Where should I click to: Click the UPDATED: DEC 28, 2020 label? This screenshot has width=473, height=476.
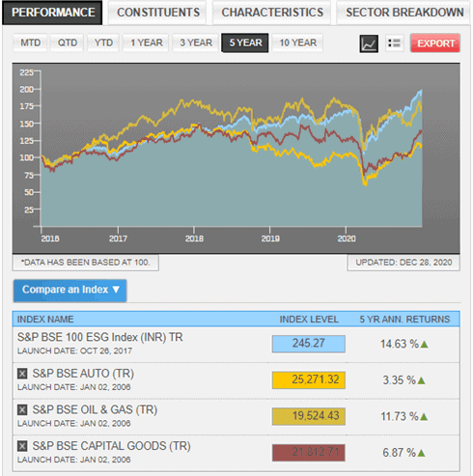[x=403, y=263]
